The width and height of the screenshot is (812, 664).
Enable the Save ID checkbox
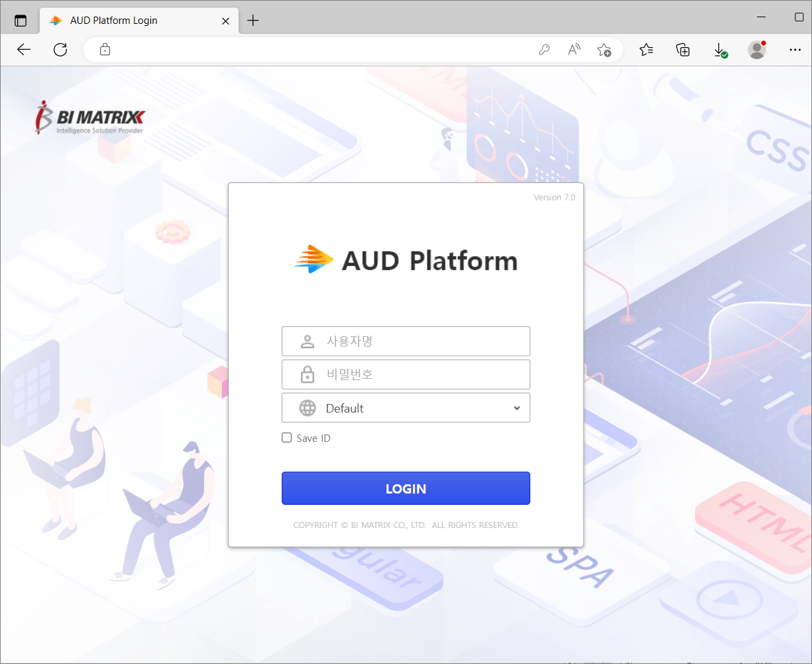tap(287, 438)
